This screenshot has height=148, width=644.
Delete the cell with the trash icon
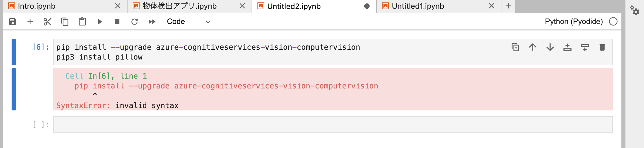(602, 47)
